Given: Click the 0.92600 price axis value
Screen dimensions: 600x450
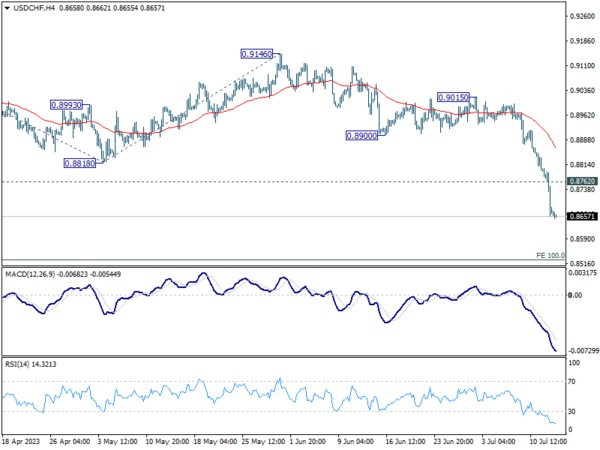Looking at the screenshot, I should click(583, 16).
